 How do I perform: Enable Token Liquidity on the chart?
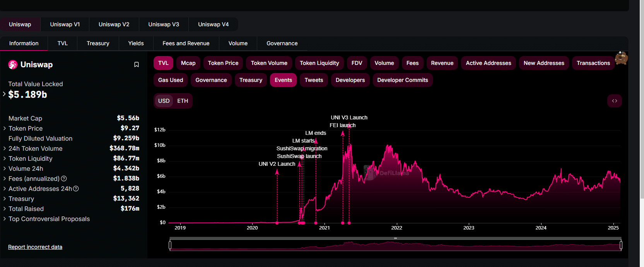(319, 63)
